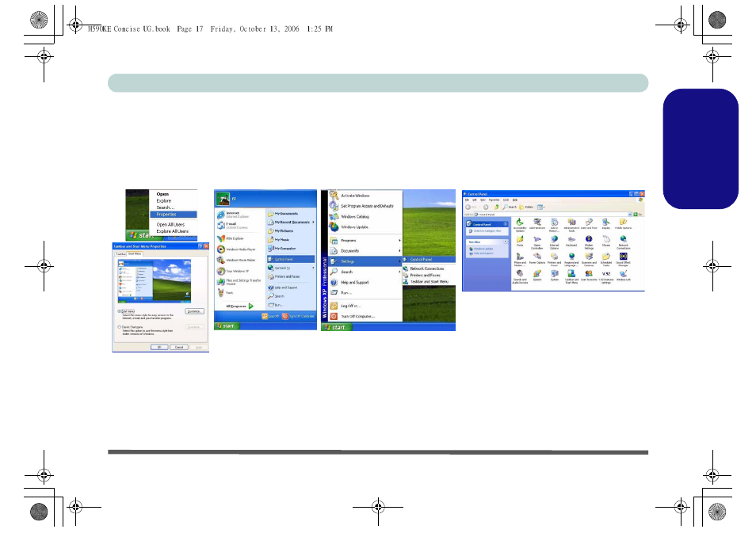Image resolution: width=756 pixels, height=533 pixels.
Task: Click Customize button beside Start menu option
Action: [x=194, y=311]
